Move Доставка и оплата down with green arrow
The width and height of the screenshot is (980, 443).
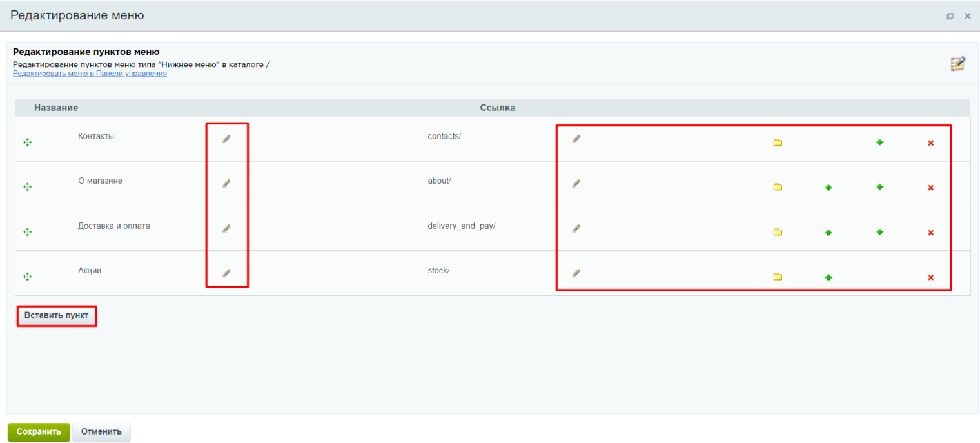point(879,232)
